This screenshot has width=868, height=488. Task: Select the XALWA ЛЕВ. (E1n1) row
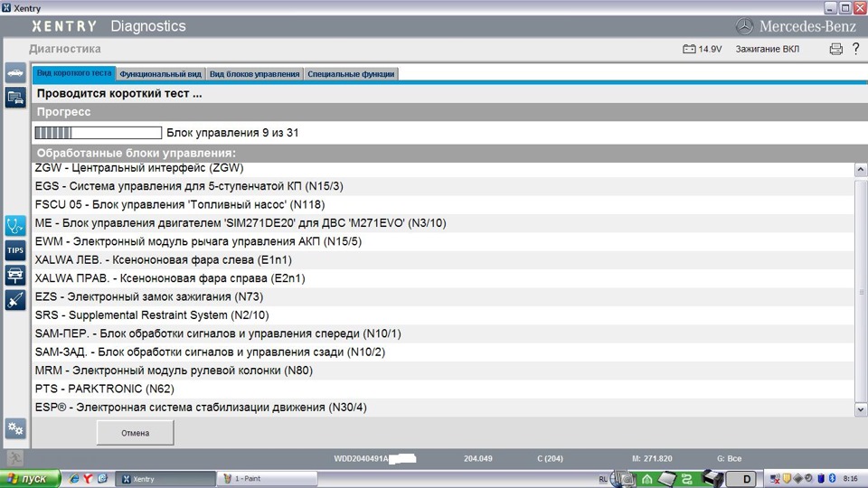443,260
